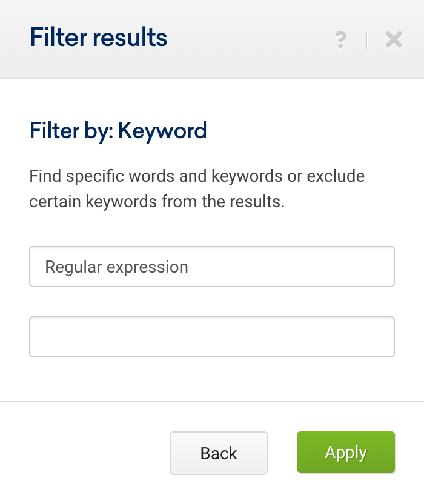Click the Filter by: Keyword heading
424x504 pixels.
coord(118,131)
